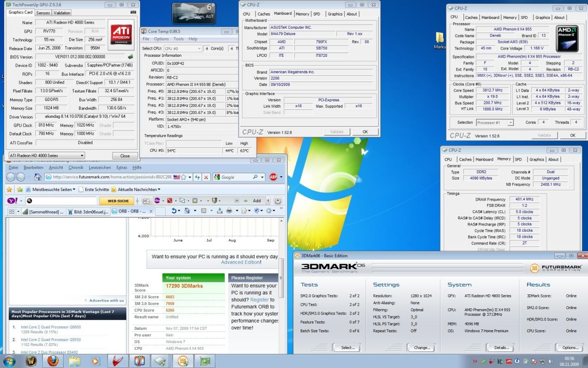This screenshot has height=368, width=588.
Task: Click Firefox back arrow button
Action: [x=11, y=177]
